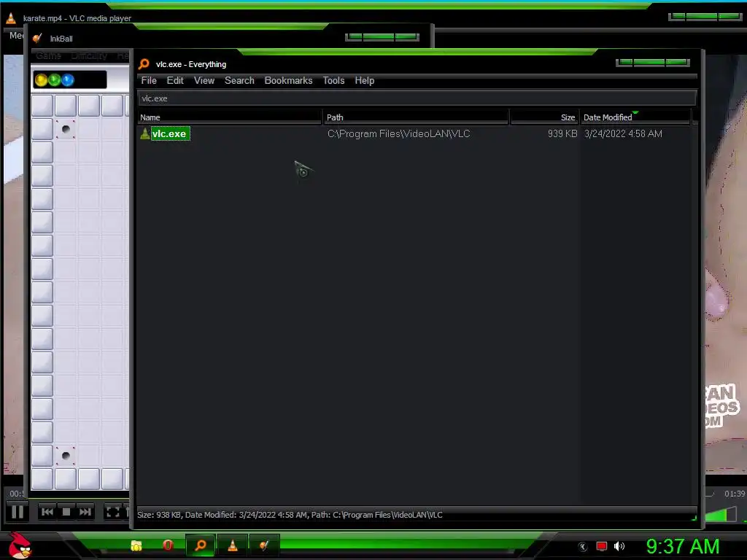Click the 01:39 remaining time in VLC
This screenshot has width=747, height=560.
pyautogui.click(x=734, y=494)
